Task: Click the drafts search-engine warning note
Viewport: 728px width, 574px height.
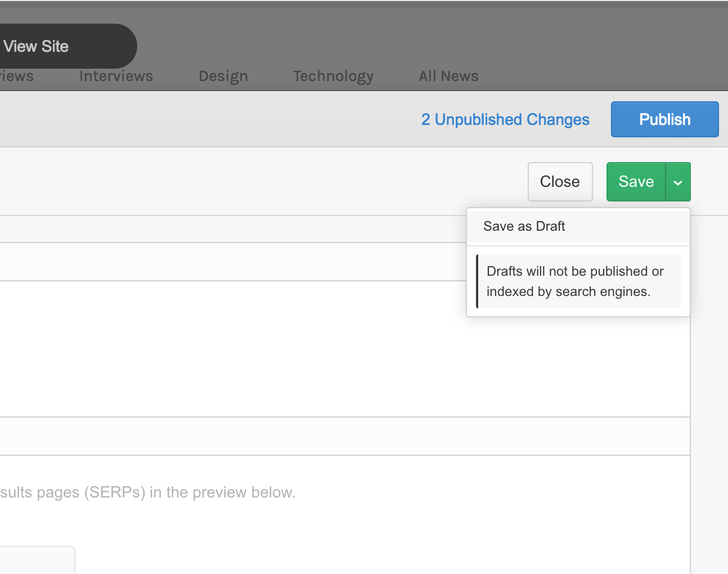Action: tap(579, 281)
